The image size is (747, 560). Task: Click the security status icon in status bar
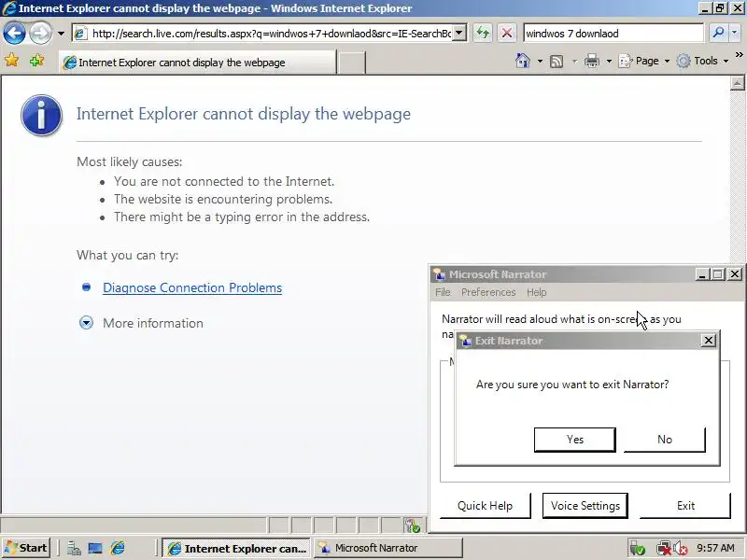[413, 525]
